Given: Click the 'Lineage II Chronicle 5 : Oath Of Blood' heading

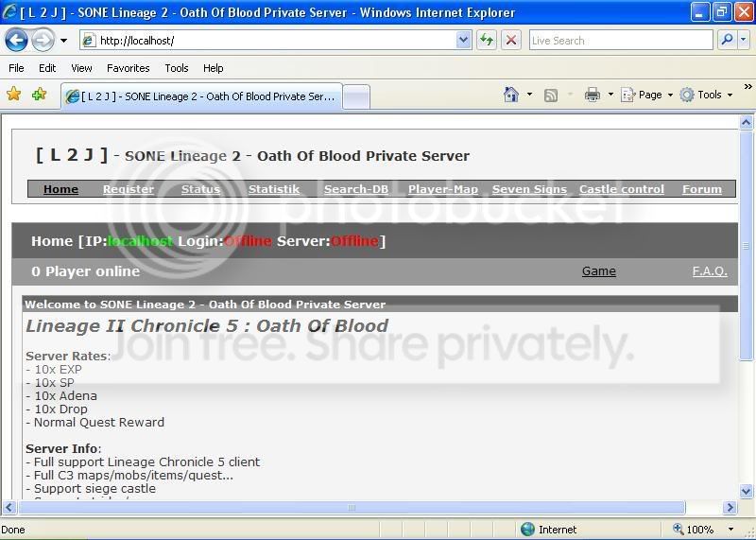Looking at the screenshot, I should click(x=207, y=325).
